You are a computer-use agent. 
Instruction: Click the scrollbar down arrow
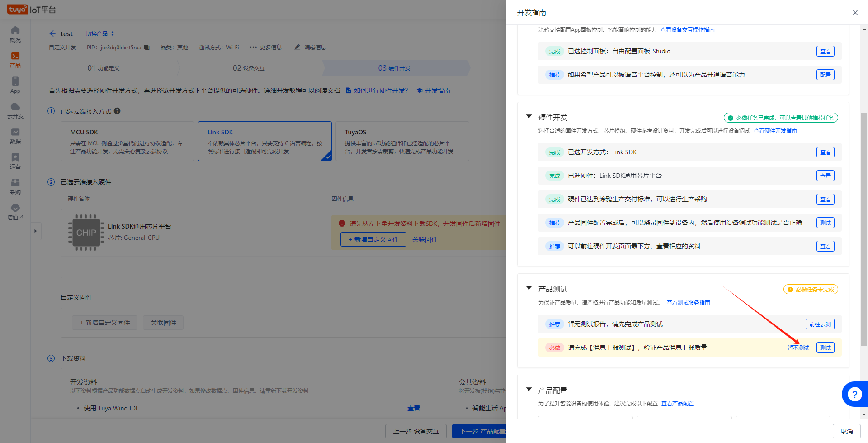pos(864,415)
